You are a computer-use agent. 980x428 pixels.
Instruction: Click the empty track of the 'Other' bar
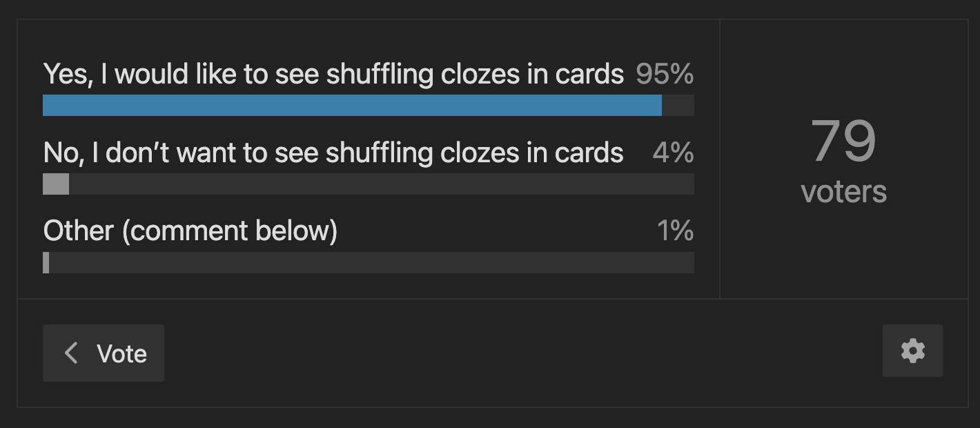pyautogui.click(x=371, y=262)
